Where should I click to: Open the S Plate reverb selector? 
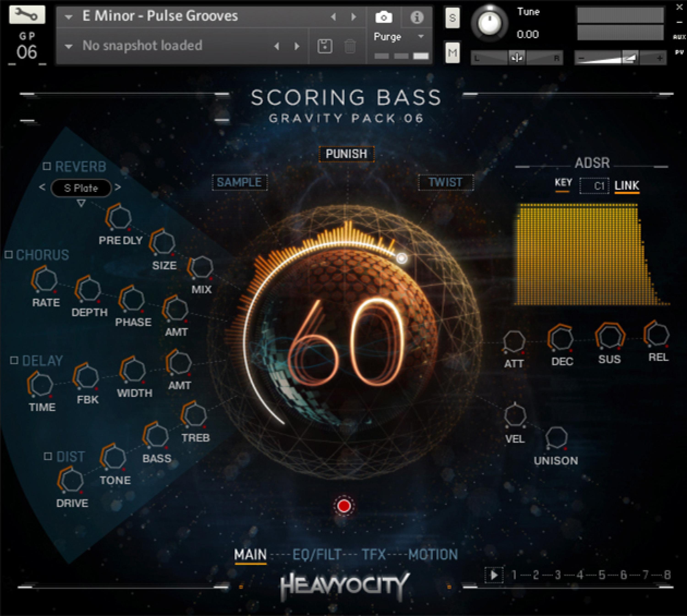(x=81, y=188)
